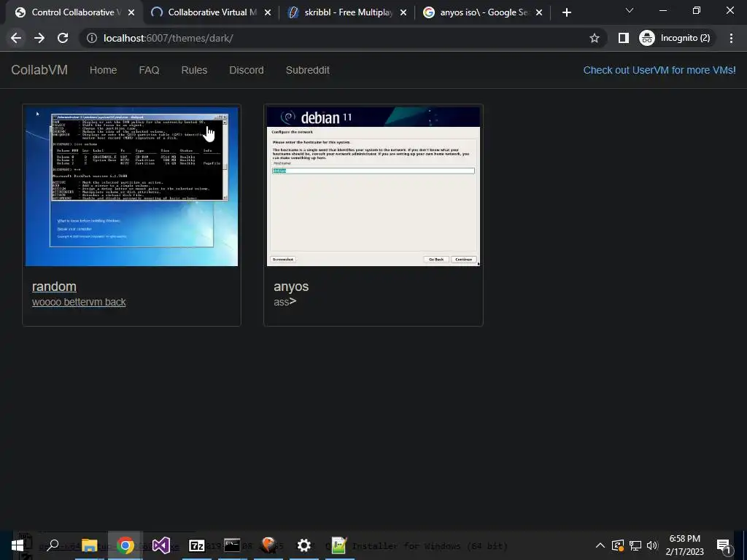Open the Incognito (2) profile indicator
Screen dimensions: 747x560
coord(676,38)
